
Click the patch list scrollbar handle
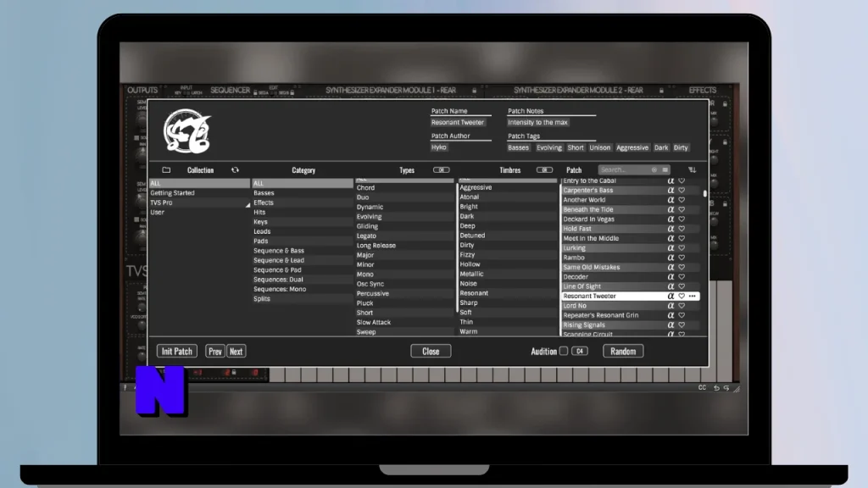[704, 194]
